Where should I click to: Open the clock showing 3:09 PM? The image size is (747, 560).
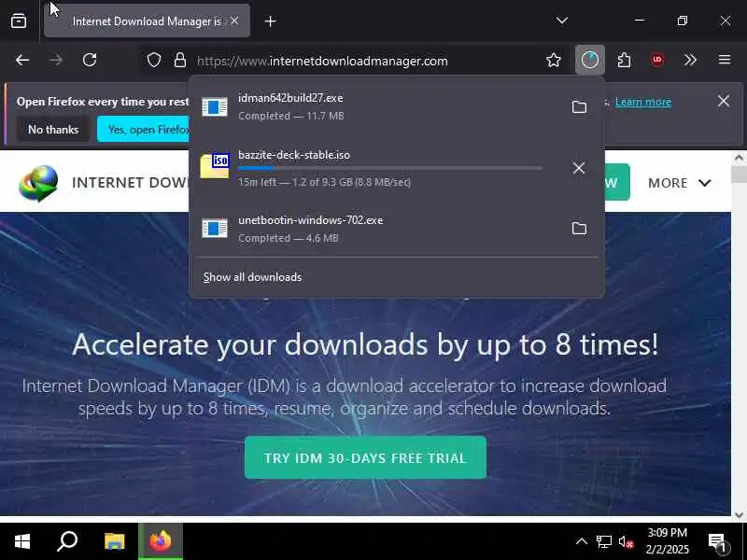668,541
